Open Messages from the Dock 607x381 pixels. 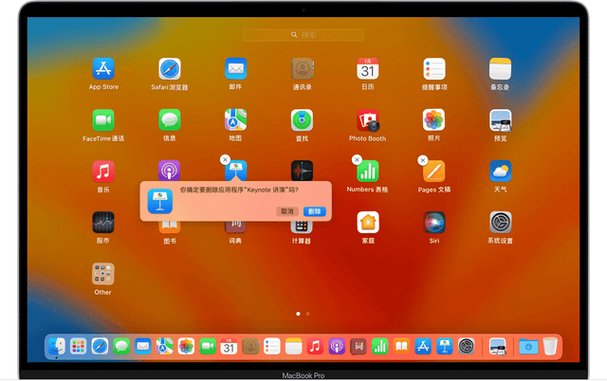coord(122,346)
